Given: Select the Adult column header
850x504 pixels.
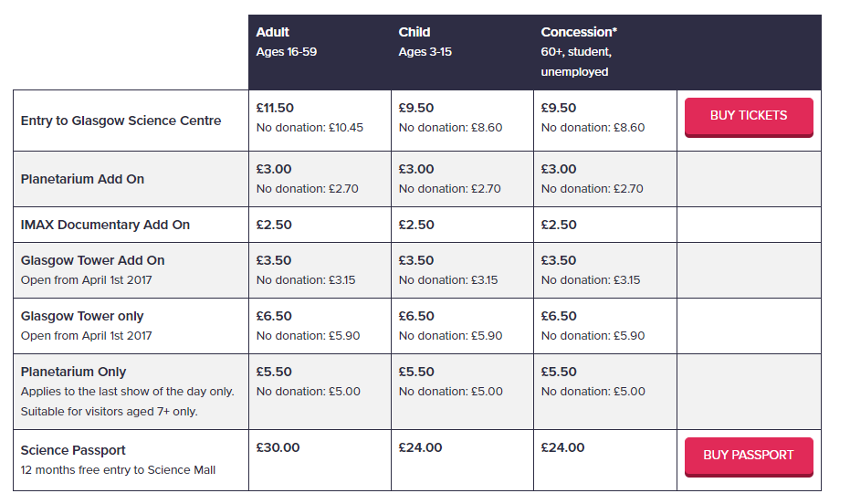Looking at the screenshot, I should coord(273,32).
